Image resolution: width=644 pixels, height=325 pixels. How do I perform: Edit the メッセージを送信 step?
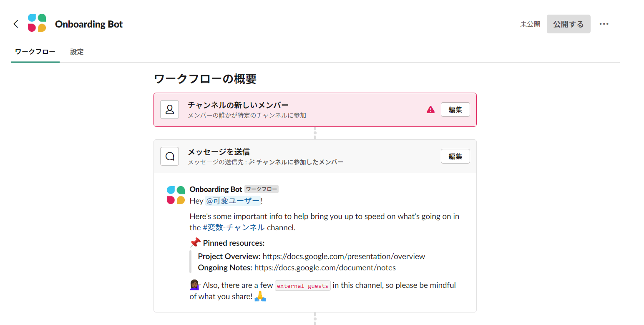click(455, 156)
